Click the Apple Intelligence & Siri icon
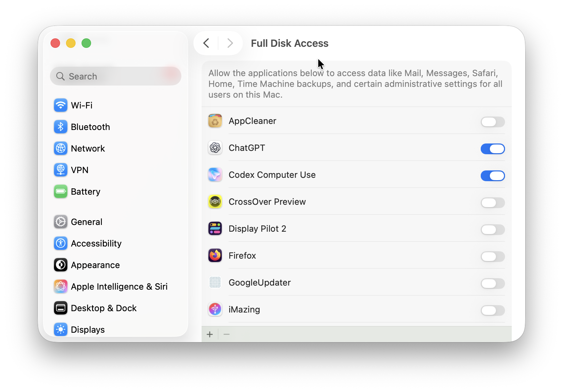Viewport: 563px width, 392px height. [61, 287]
